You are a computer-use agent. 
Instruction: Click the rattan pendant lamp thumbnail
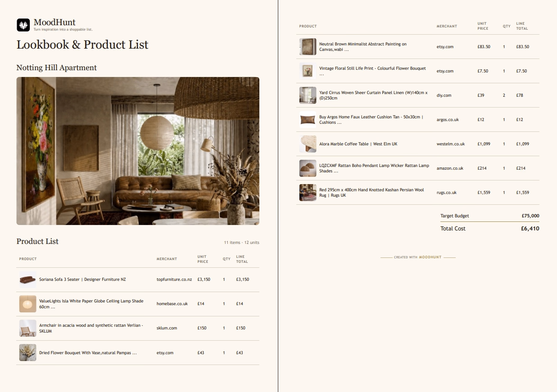pos(308,168)
